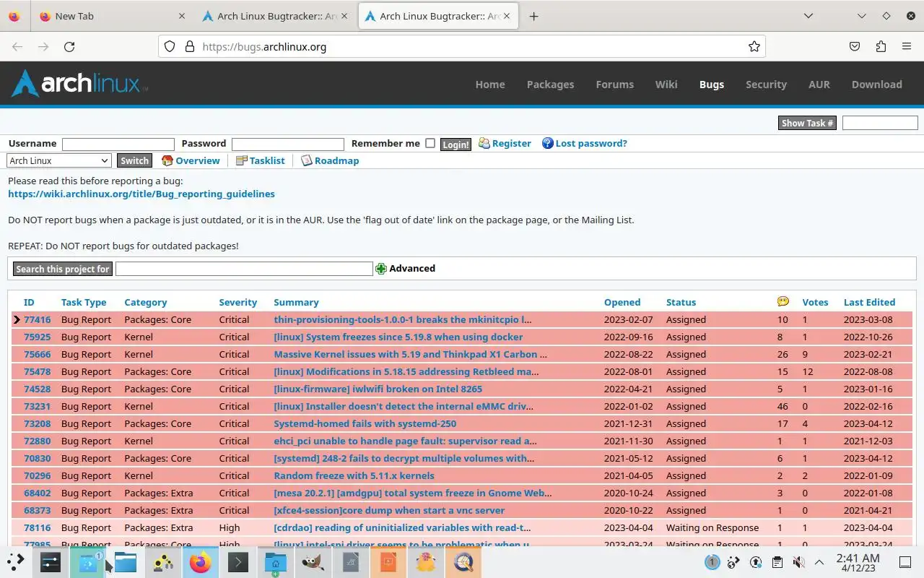This screenshot has width=924, height=578.
Task: Open the list all tabs dropdown
Action: tap(808, 16)
